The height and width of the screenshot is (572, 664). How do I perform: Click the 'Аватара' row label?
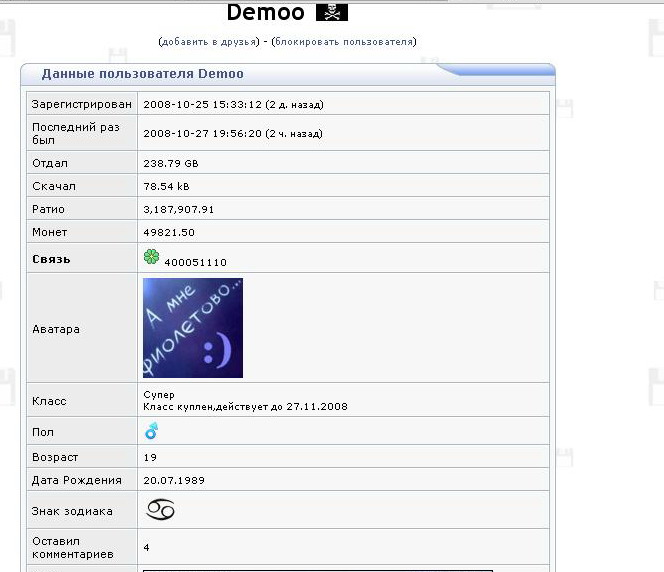pyautogui.click(x=55, y=329)
